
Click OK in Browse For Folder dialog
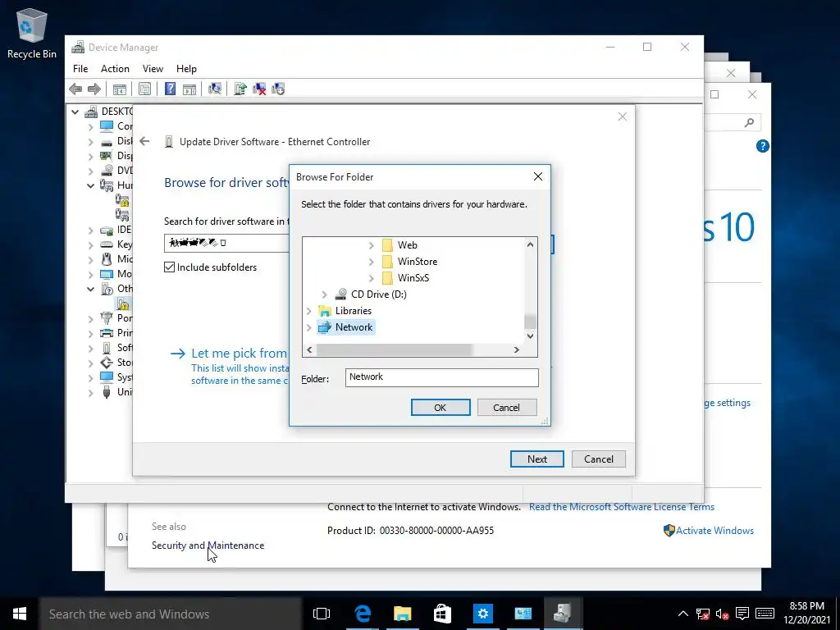tap(441, 408)
